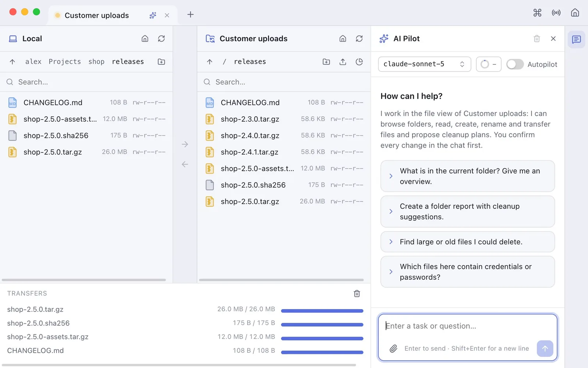Create new folder in Local releases path
The height and width of the screenshot is (368, 588).
[x=161, y=62]
